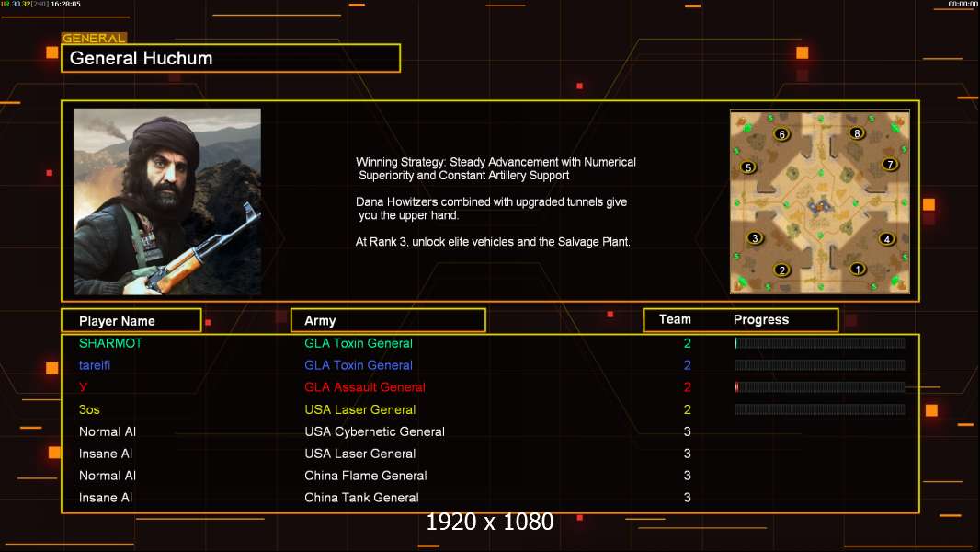Click GLA Assault General army text
The height and width of the screenshot is (552, 980).
[364, 387]
